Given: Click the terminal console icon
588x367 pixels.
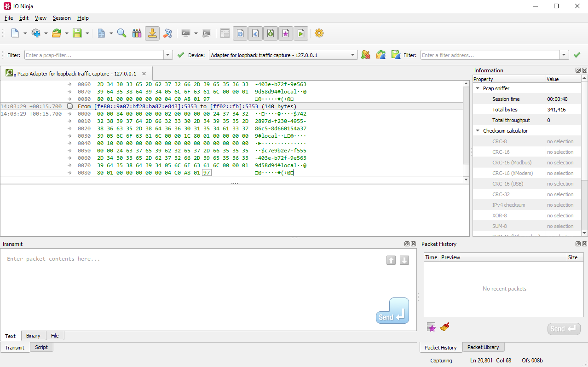Looking at the screenshot, I should tap(186, 33).
